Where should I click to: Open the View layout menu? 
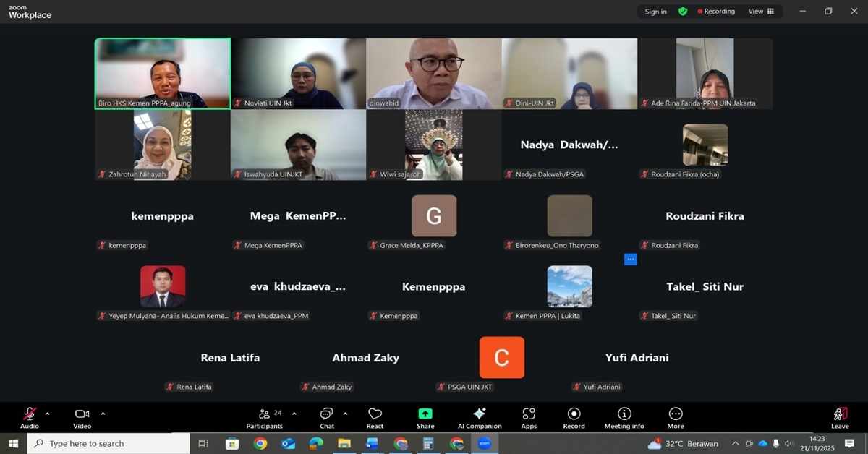(x=761, y=12)
